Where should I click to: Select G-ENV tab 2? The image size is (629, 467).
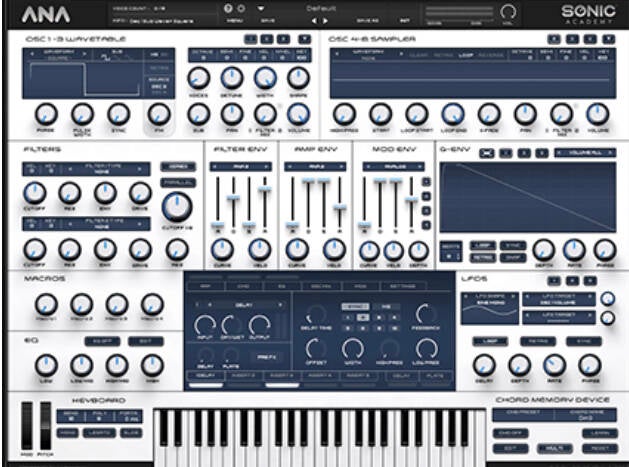point(524,153)
